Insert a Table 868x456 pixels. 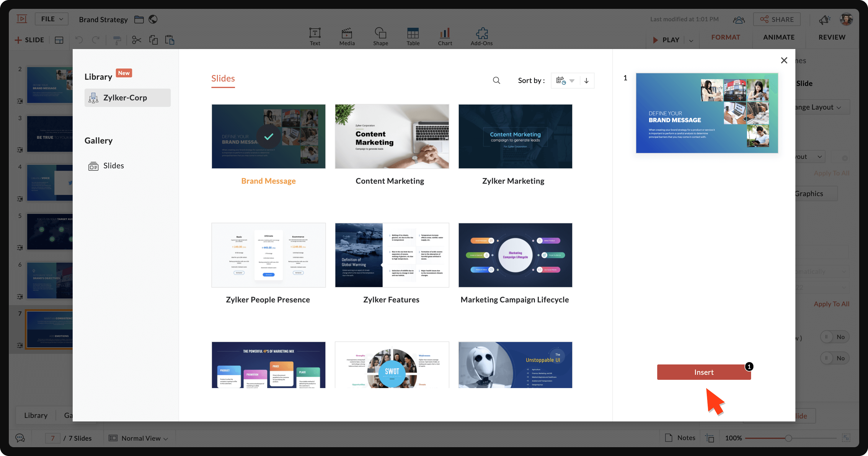point(413,36)
